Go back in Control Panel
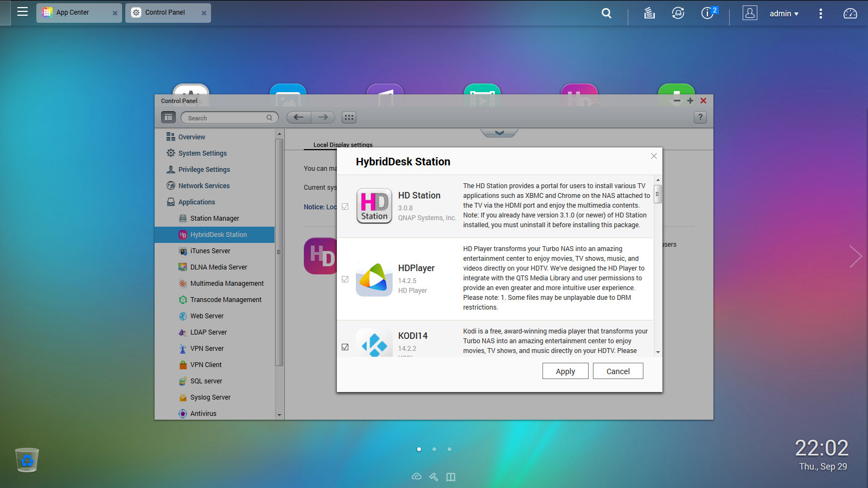 [x=298, y=117]
